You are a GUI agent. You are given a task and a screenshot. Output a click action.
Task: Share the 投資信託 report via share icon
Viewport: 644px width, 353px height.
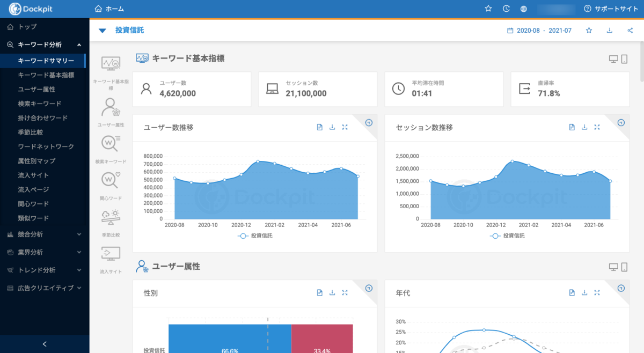coord(630,31)
